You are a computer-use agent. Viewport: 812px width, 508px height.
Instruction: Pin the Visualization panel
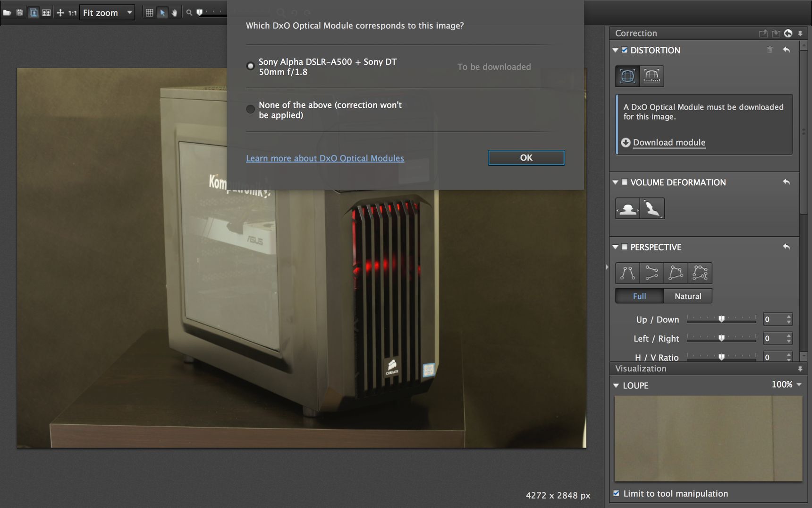pyautogui.click(x=800, y=369)
